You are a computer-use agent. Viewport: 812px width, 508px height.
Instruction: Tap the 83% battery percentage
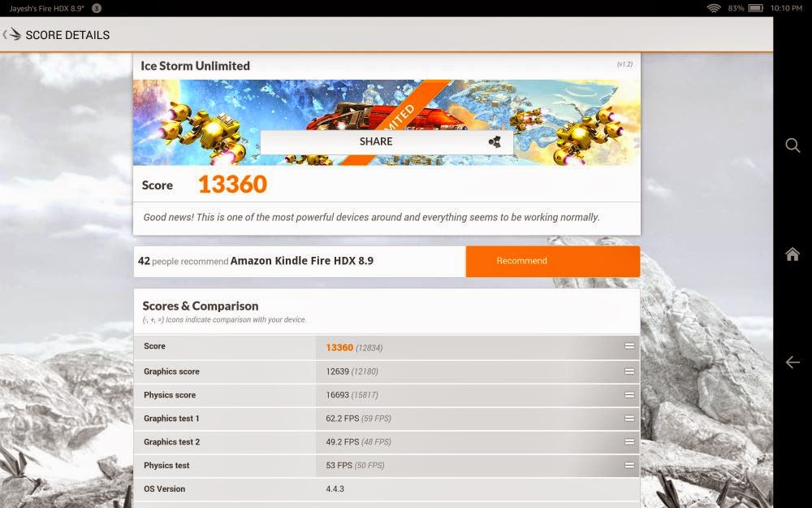pyautogui.click(x=736, y=8)
